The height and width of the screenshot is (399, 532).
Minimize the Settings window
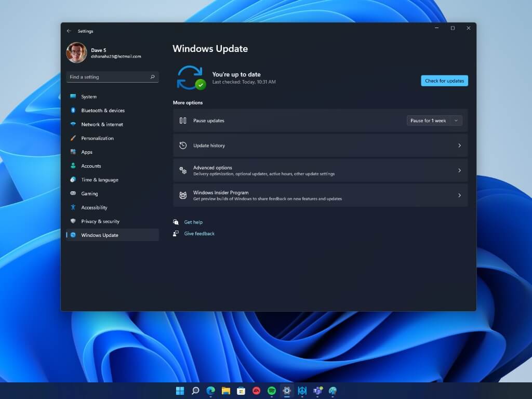click(436, 28)
